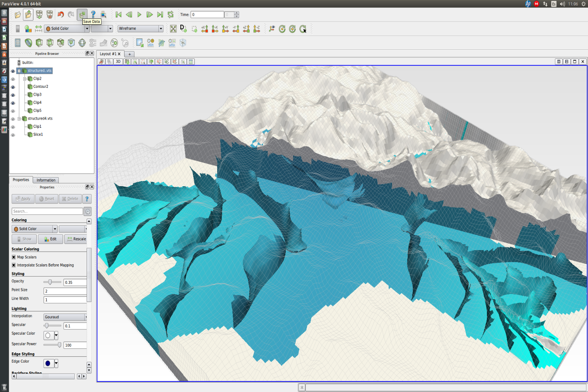The height and width of the screenshot is (392, 588).
Task: Set view direction to +Z
Action: point(246,29)
